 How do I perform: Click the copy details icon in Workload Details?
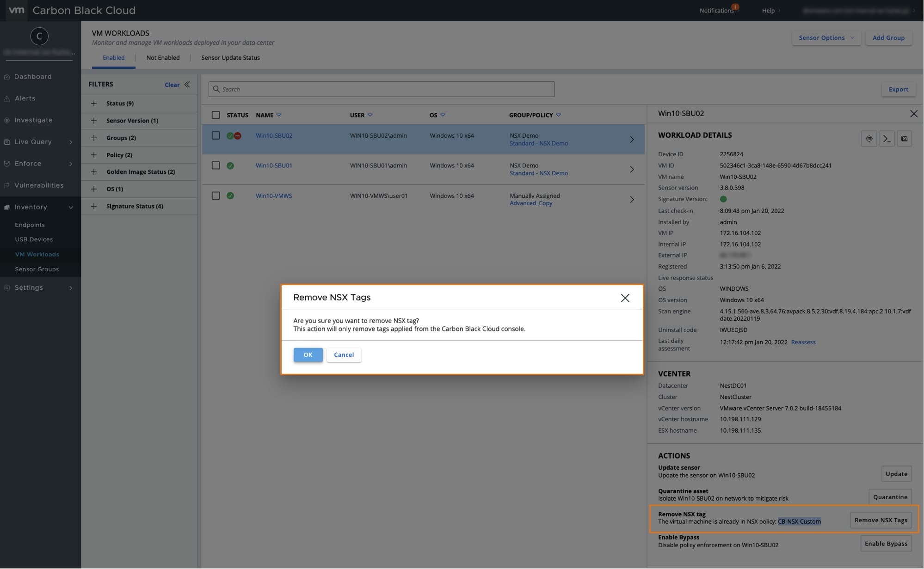(904, 139)
